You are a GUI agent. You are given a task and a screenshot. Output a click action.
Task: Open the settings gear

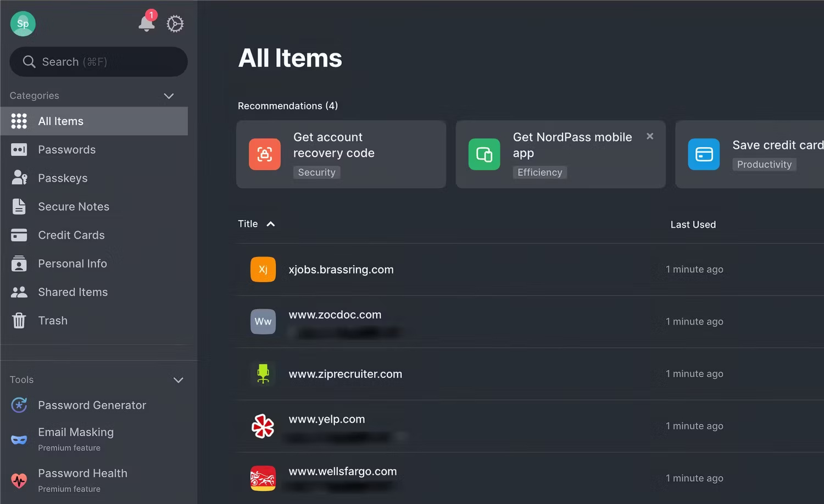(x=175, y=24)
